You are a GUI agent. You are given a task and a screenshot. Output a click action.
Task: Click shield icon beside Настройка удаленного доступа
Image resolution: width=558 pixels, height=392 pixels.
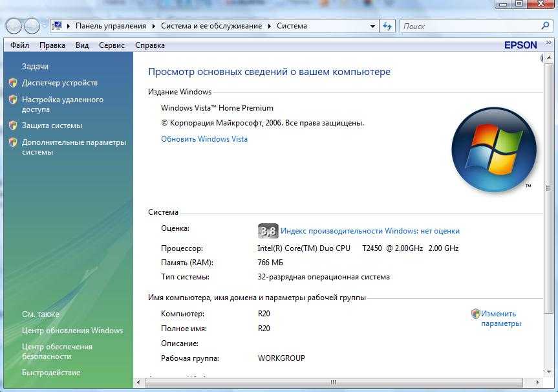[x=13, y=100]
